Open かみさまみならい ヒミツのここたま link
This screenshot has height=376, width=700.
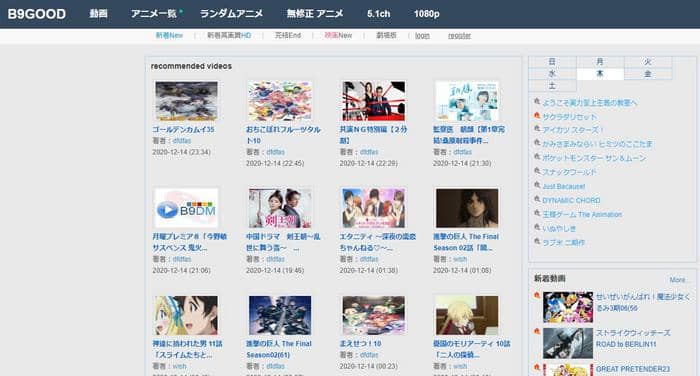[x=597, y=144]
